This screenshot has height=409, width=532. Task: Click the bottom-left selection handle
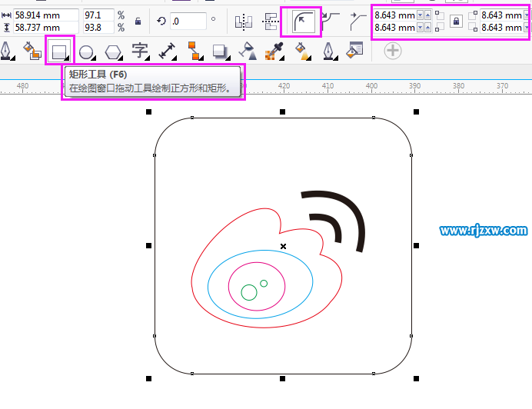coord(148,378)
